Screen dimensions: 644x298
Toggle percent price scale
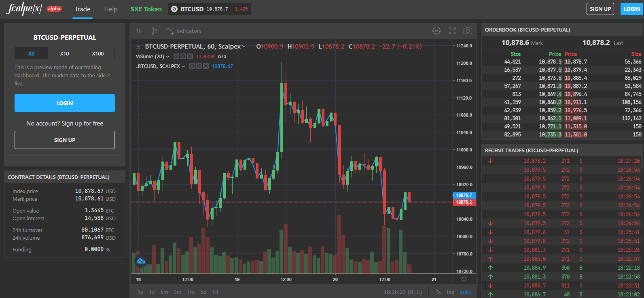(x=438, y=292)
